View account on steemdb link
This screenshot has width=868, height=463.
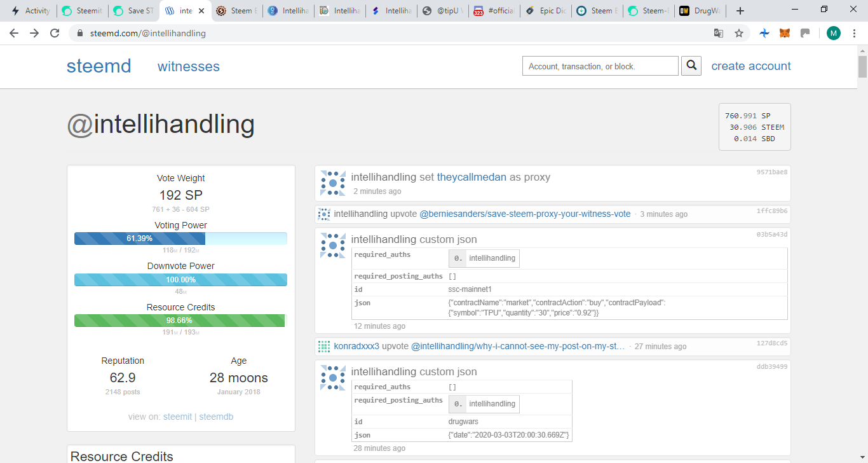[216, 417]
